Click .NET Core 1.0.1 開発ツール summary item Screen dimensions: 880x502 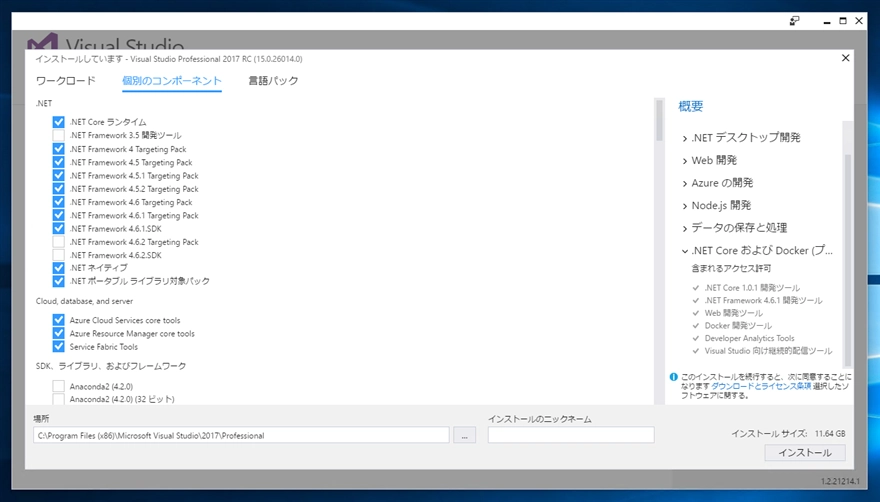pyautogui.click(x=753, y=287)
